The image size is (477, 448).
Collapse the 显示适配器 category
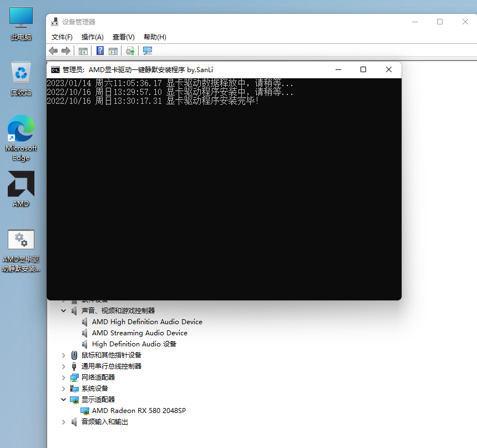[x=63, y=399]
